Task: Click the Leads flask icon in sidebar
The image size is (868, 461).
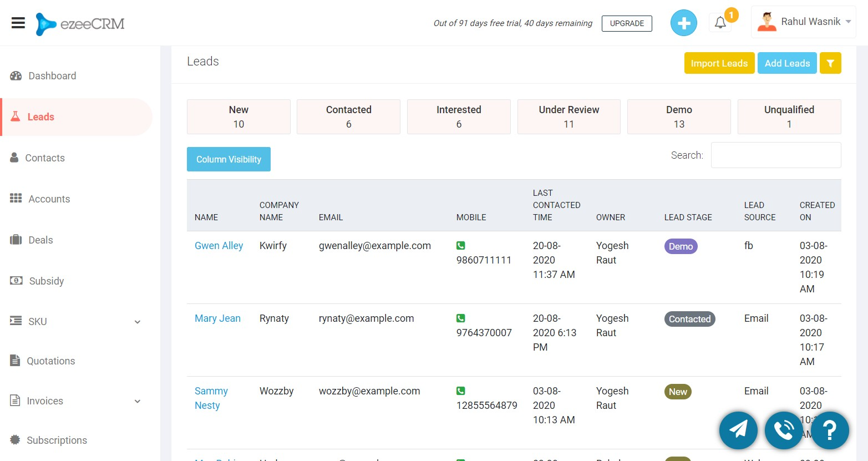Action: 16,116
